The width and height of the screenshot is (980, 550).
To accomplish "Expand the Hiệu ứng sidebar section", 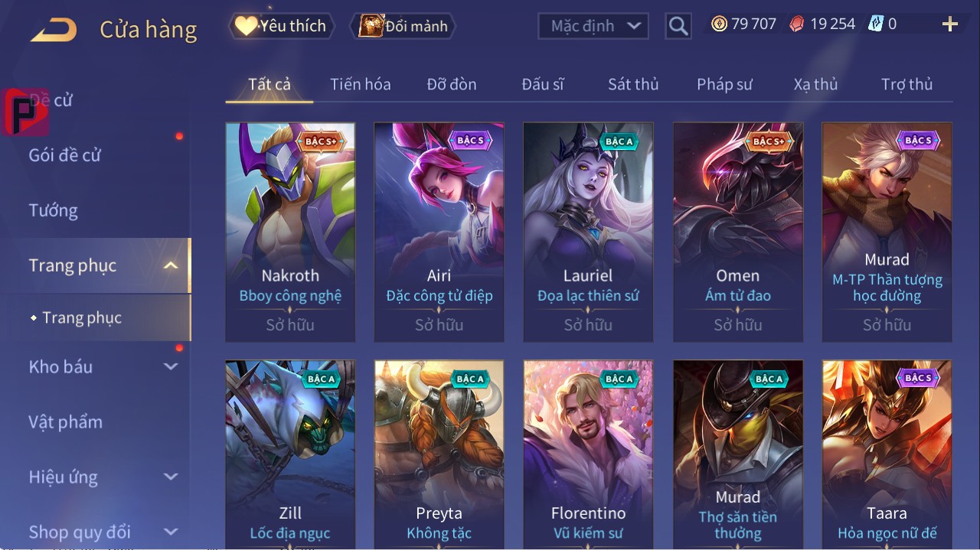I will click(x=171, y=477).
